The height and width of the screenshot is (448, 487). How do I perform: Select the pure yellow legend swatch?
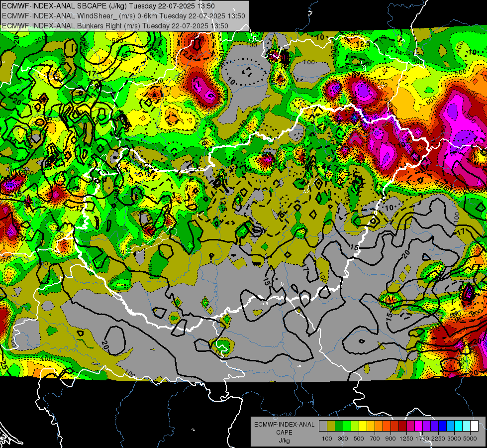pyautogui.click(x=363, y=426)
